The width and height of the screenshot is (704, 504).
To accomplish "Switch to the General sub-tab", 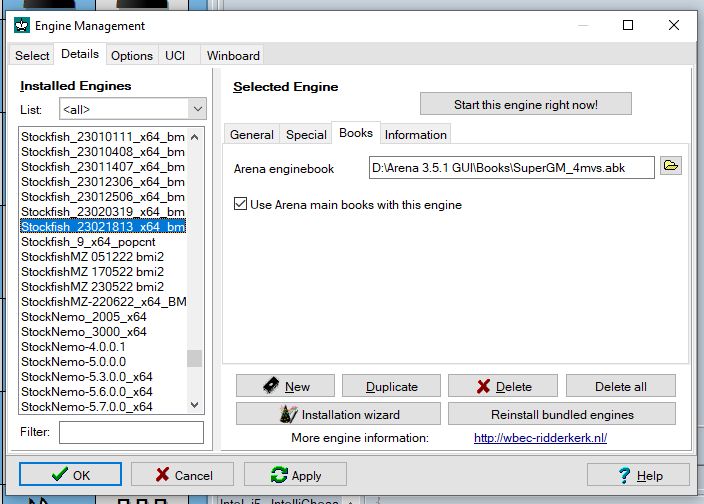I will pos(251,135).
